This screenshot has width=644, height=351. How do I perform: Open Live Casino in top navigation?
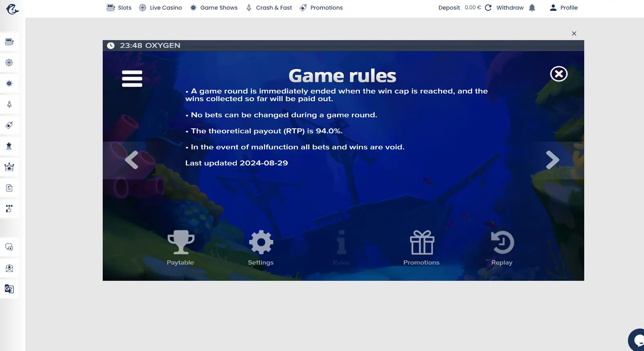[x=160, y=8]
